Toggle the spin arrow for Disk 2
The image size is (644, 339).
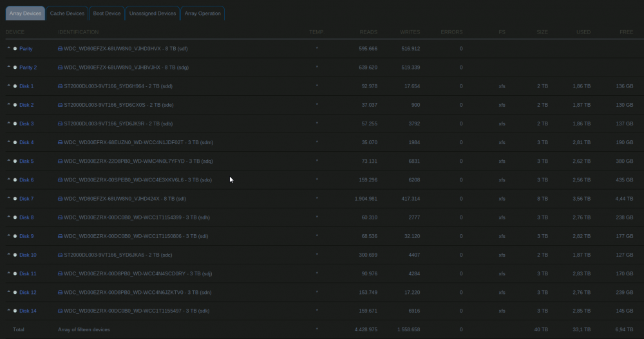(x=8, y=104)
